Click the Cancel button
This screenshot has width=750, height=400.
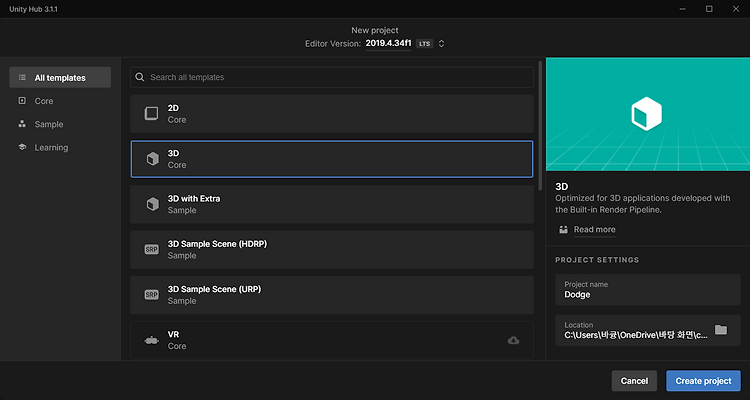634,381
